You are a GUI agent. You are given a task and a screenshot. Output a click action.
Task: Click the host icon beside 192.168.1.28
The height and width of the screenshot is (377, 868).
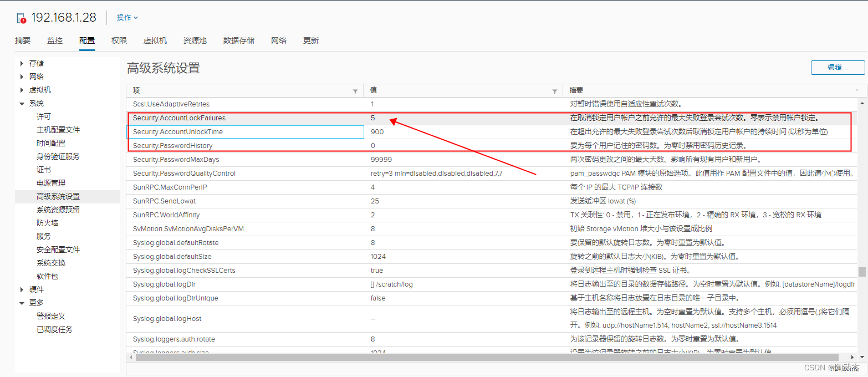[21, 18]
